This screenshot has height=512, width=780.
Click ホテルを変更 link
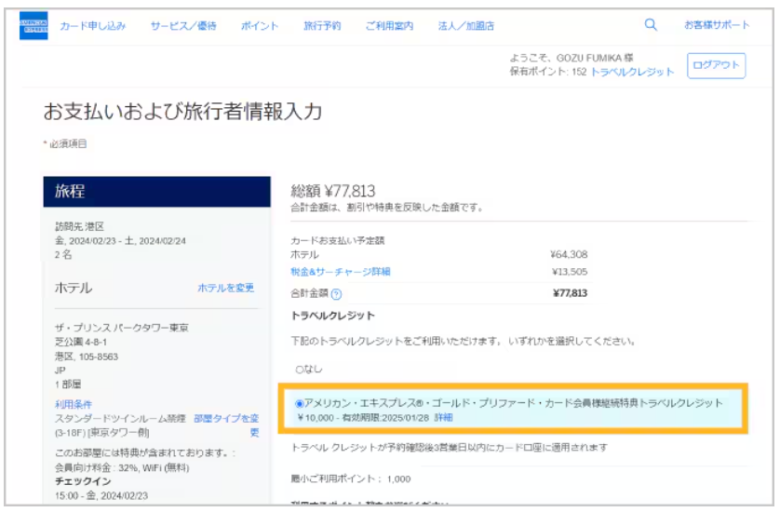(x=226, y=288)
